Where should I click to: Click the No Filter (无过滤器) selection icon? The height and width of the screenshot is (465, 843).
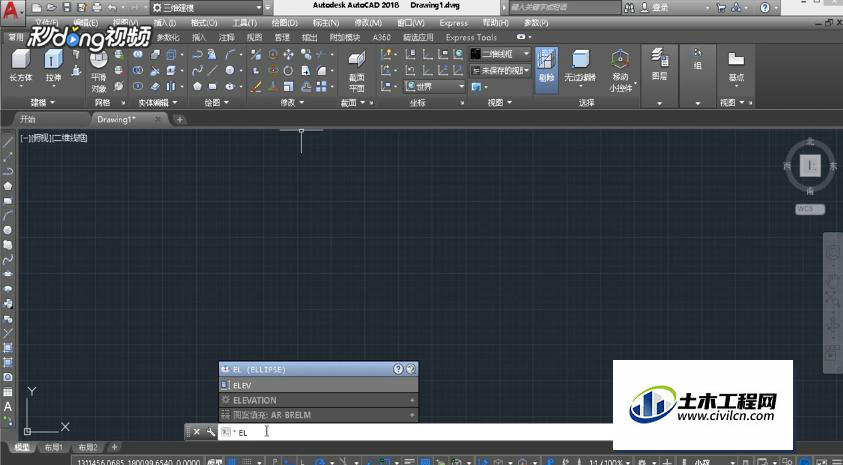tap(580, 59)
